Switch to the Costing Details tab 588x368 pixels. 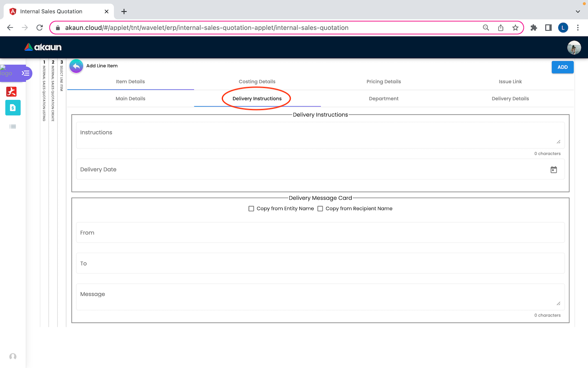tap(257, 82)
